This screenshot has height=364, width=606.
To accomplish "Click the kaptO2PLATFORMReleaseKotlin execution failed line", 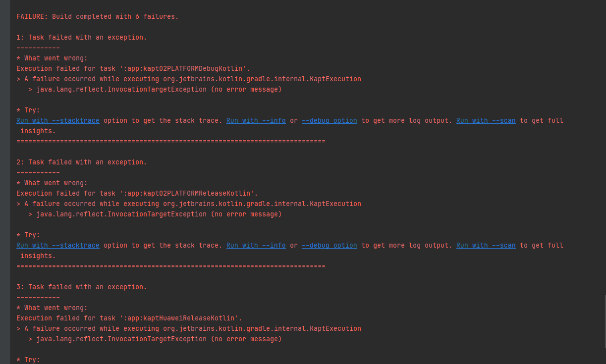I will (137, 194).
